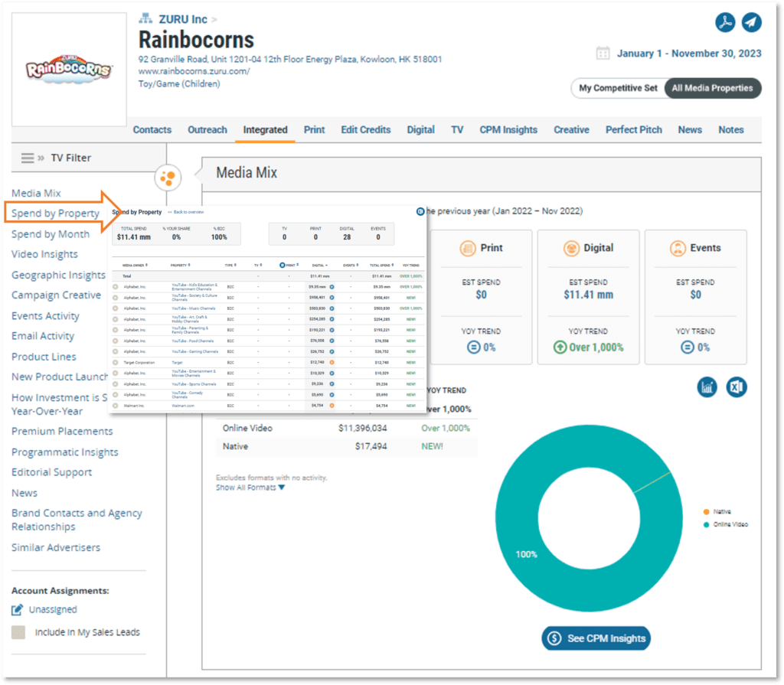Image resolution: width=784 pixels, height=685 pixels.
Task: Open the chart view icon button
Action: coord(707,387)
